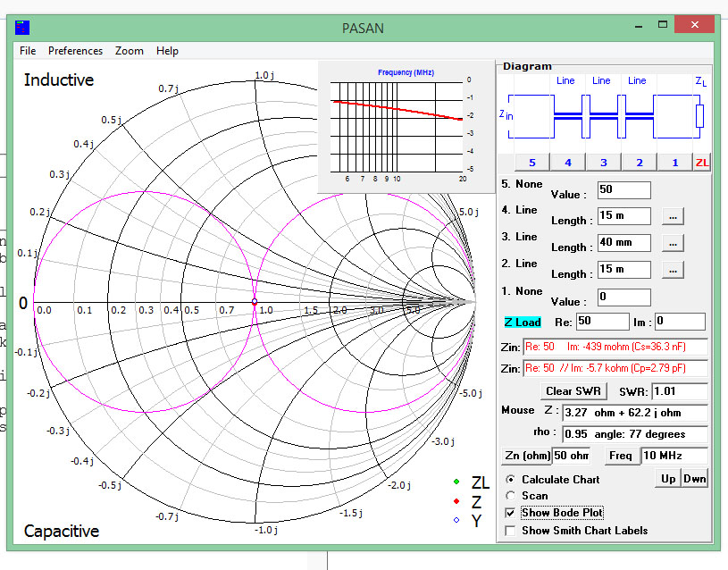Screen dimensions: 728x570
Task: Select diagram element button 5
Action: [x=532, y=163]
